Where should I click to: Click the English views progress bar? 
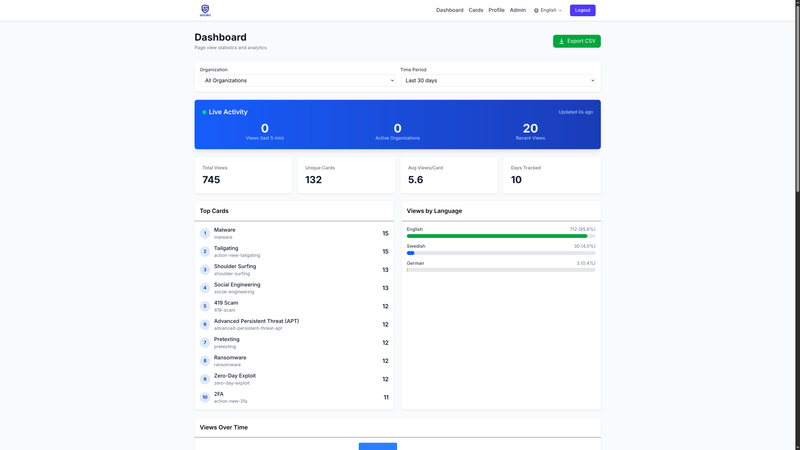click(500, 236)
